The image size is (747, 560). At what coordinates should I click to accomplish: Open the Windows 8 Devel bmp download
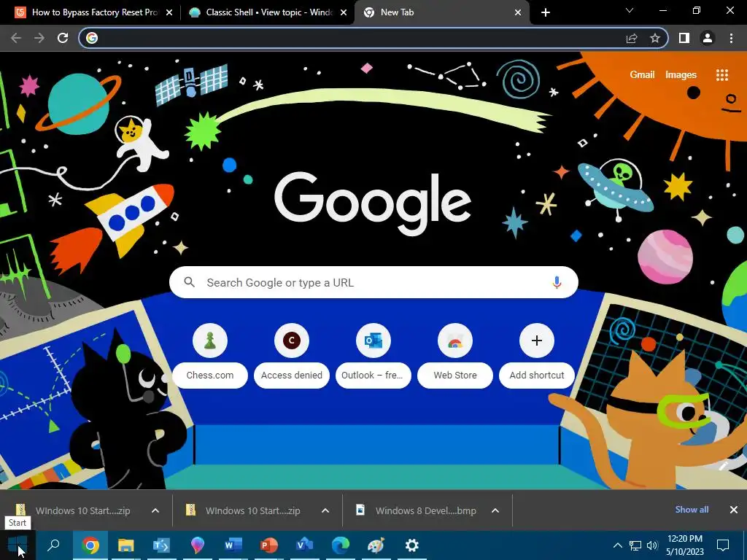[x=415, y=510]
